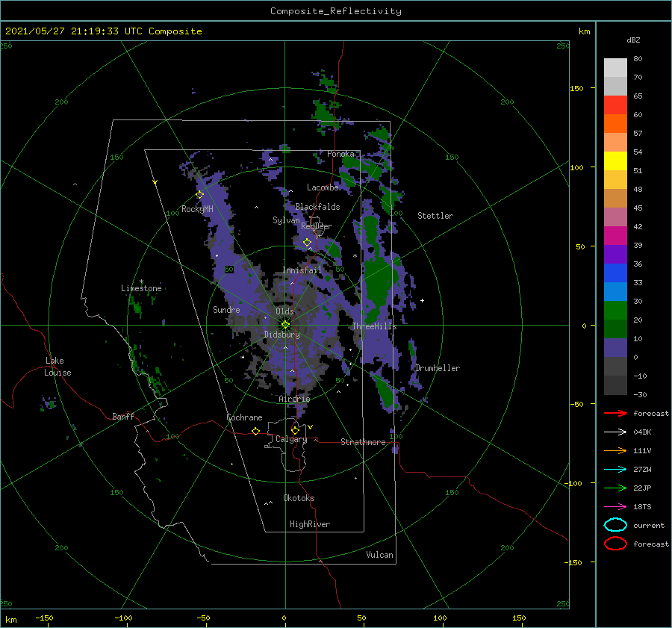Viewport: 672px width, 628px height.
Task: Click the Calgary city label
Action: pyautogui.click(x=291, y=439)
